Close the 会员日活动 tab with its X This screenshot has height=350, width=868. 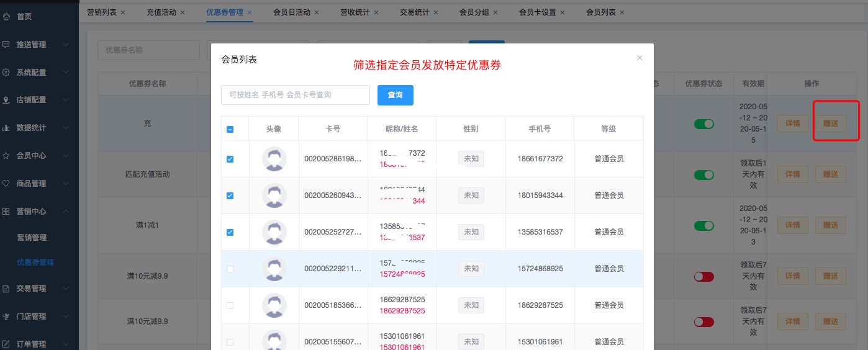pyautogui.click(x=317, y=12)
